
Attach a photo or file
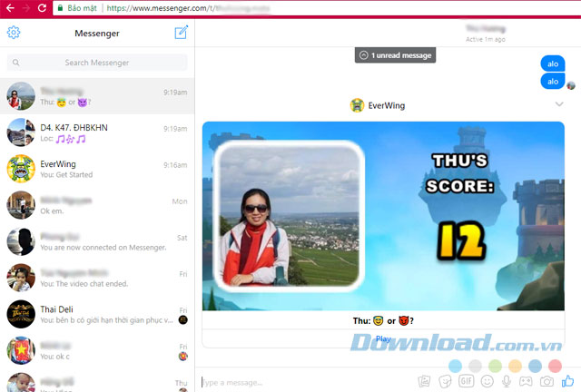[x=424, y=381]
